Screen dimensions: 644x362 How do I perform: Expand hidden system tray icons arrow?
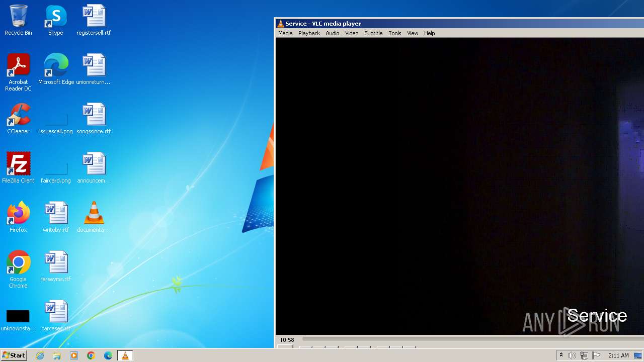point(561,355)
